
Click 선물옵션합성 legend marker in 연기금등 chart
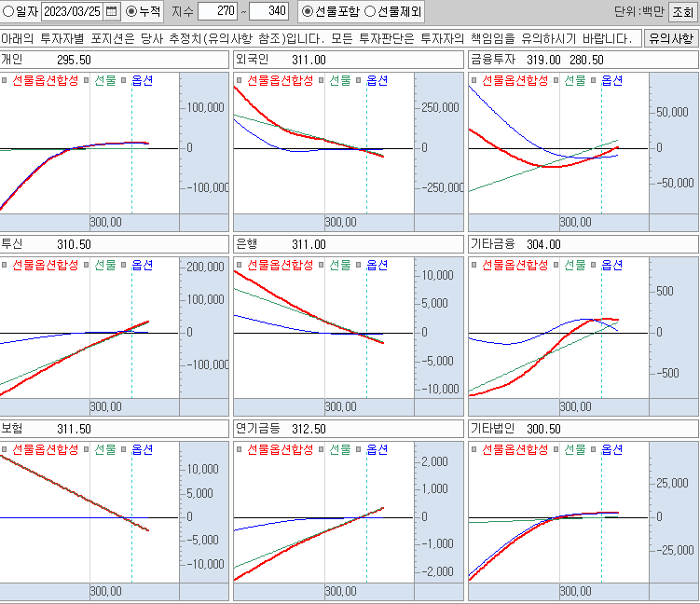point(240,450)
